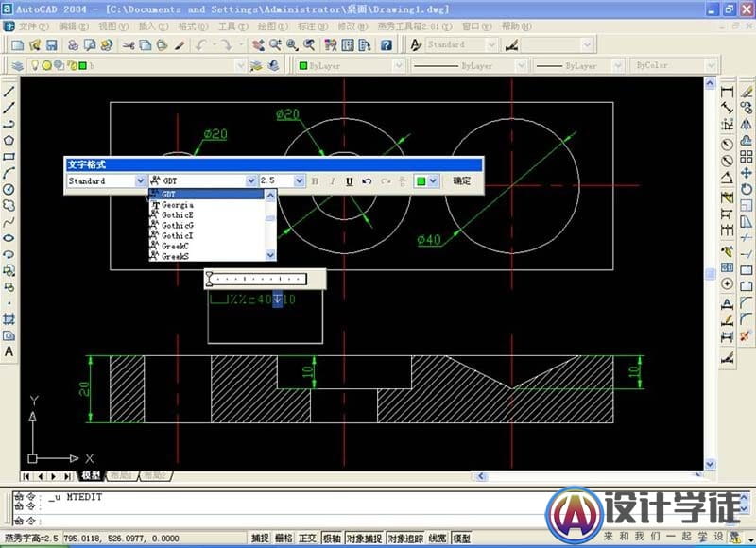Select the Multiline Text A tool
Screen dimensions: 756x548
click(x=9, y=351)
